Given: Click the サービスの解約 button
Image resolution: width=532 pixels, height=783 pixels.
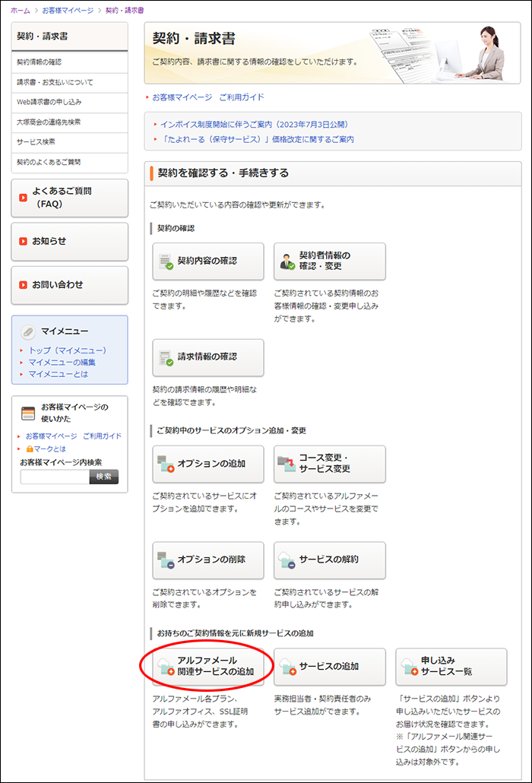Looking at the screenshot, I should coord(329,560).
